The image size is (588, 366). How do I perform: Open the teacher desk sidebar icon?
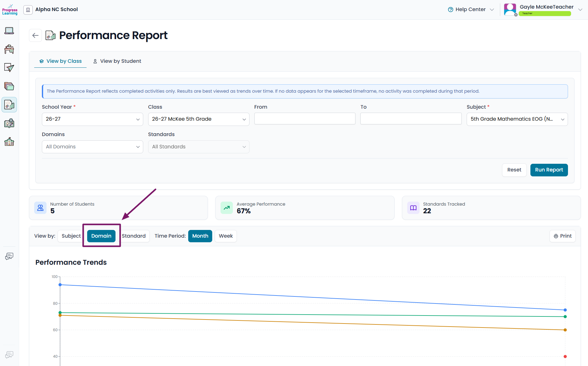tap(9, 49)
